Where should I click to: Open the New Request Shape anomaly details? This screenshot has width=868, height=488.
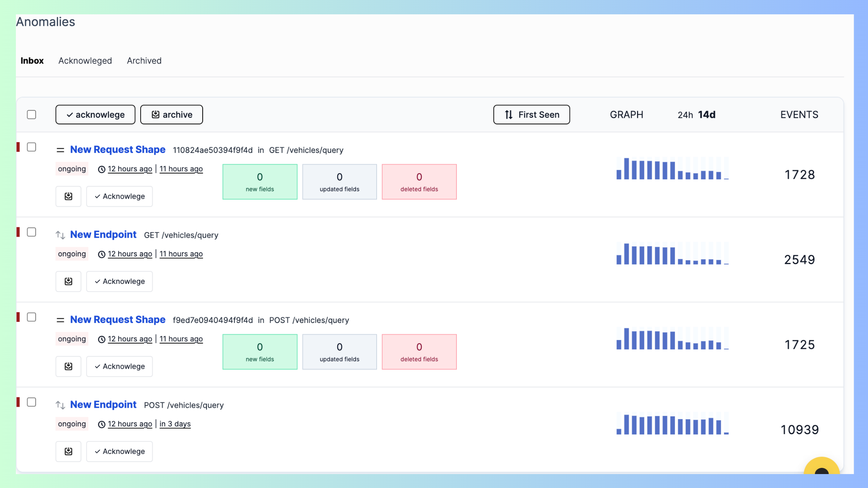click(117, 149)
